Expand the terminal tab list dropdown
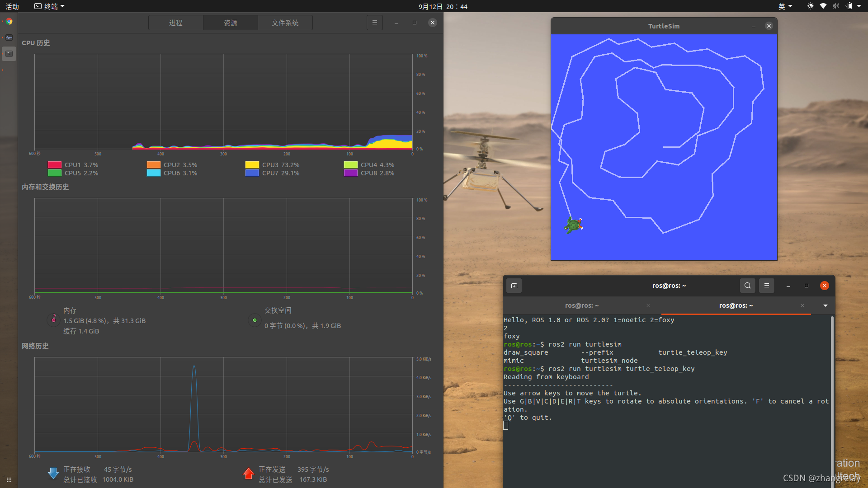868x488 pixels. click(825, 306)
